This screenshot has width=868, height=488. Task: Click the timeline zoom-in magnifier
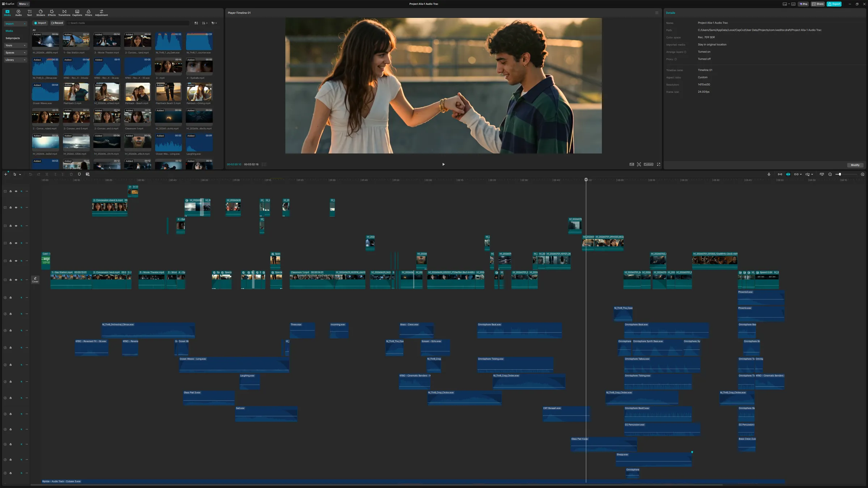pos(863,174)
